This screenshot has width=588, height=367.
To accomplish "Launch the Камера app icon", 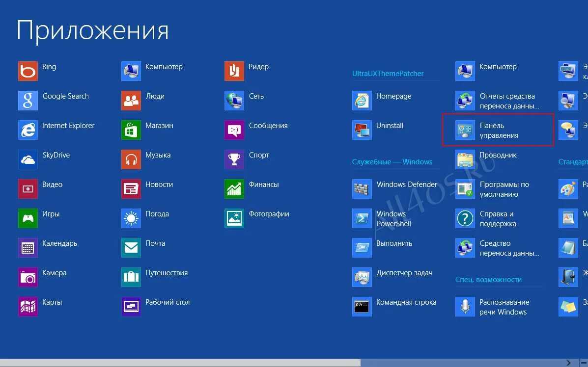I will 28,277.
